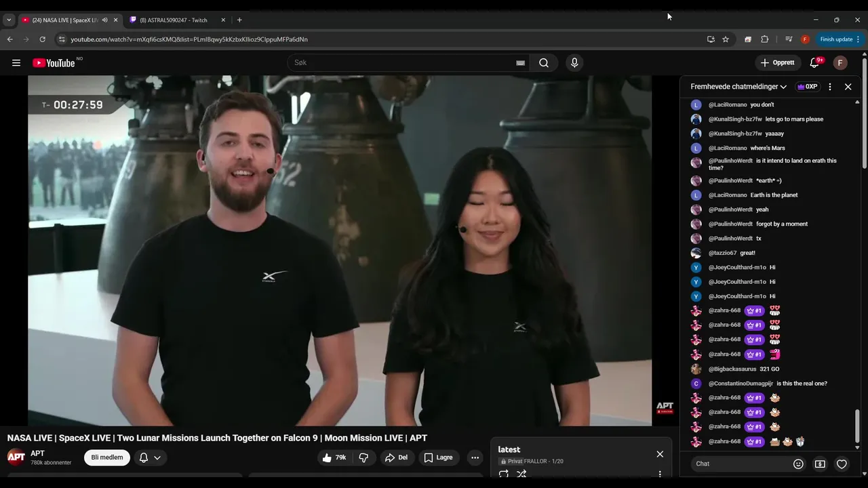Click the Bli medlem button
Viewport: 868px width, 488px height.
[107, 457]
